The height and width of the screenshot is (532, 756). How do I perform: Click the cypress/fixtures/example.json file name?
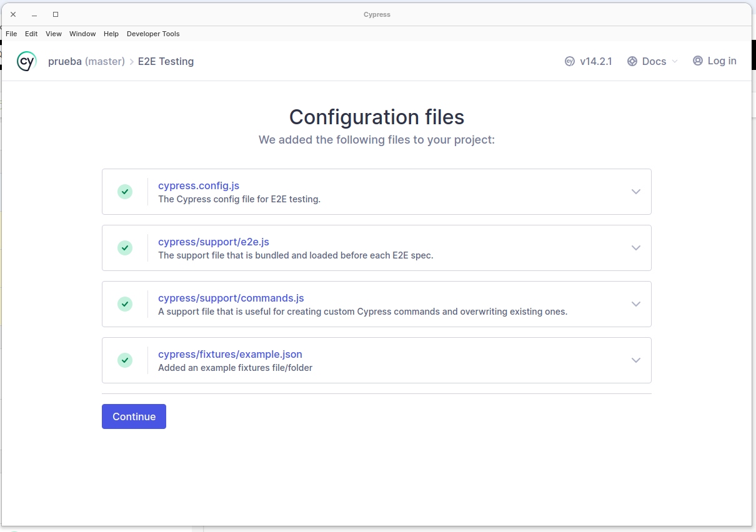pyautogui.click(x=230, y=354)
